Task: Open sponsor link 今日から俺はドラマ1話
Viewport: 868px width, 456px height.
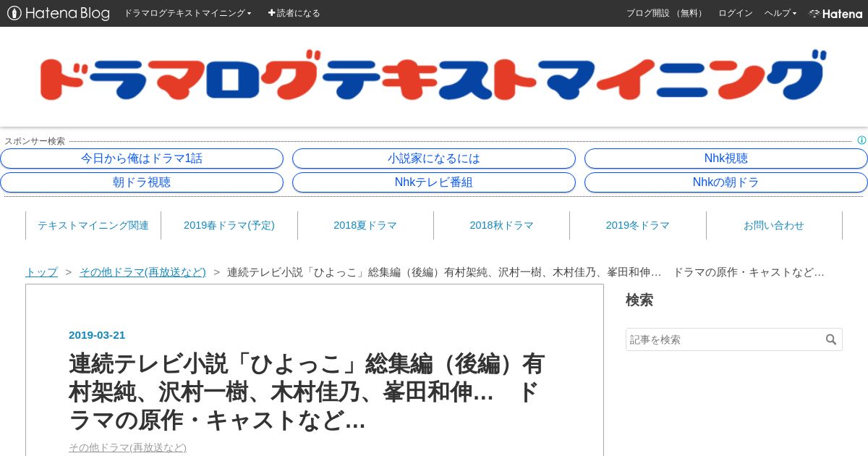Action: point(142,159)
